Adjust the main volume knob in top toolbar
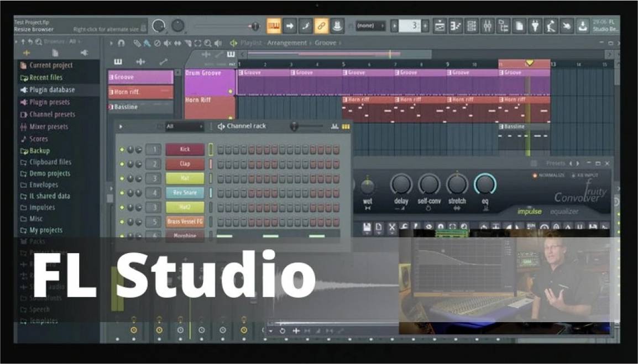This screenshot has height=364, width=638. (159, 26)
